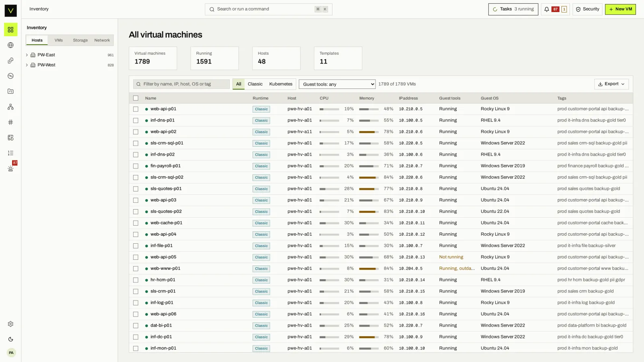This screenshot has width=644, height=362.
Task: Check the inf-dns-p01 row checkbox
Action: tap(136, 120)
